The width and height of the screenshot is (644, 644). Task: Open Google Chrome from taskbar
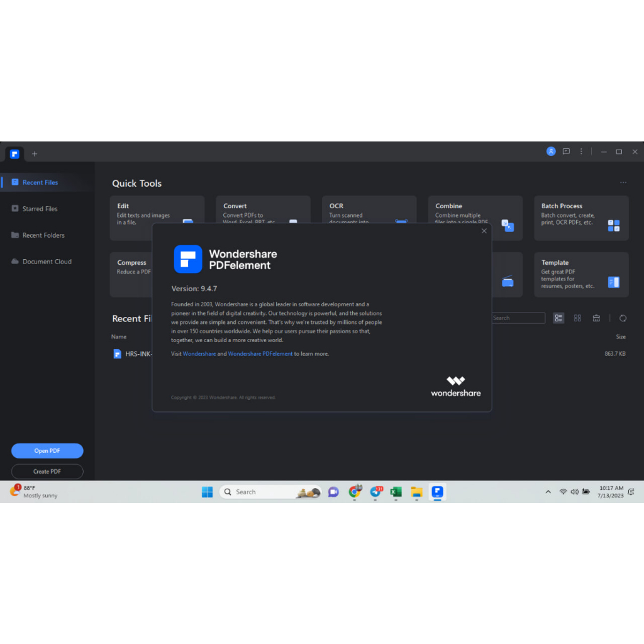[x=355, y=492]
